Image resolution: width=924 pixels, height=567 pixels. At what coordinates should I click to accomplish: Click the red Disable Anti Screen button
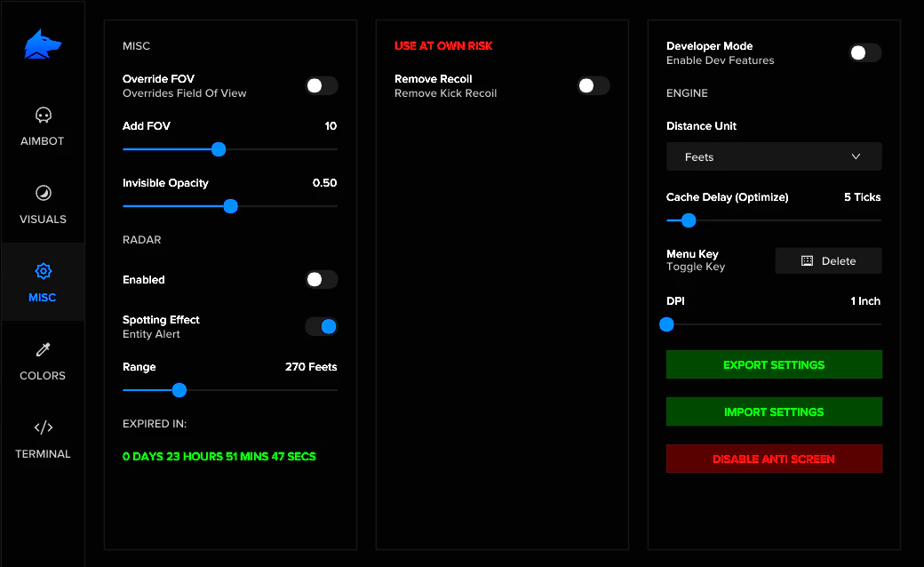click(774, 459)
